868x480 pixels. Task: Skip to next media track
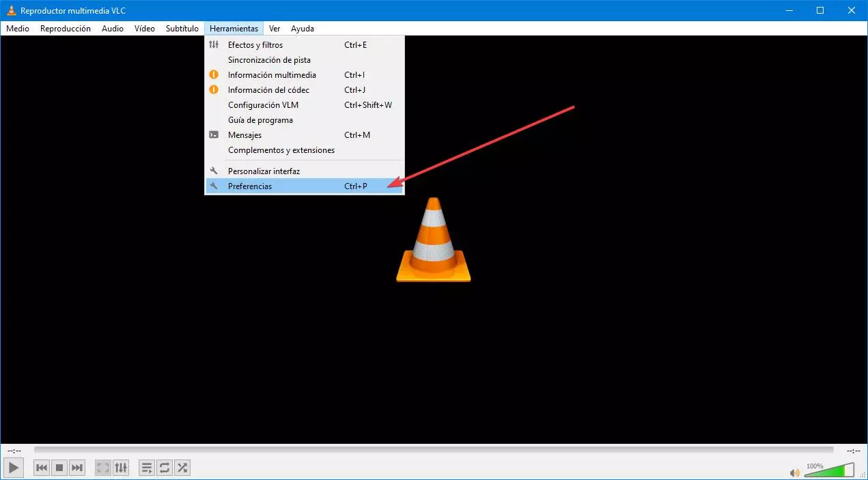tap(77, 468)
